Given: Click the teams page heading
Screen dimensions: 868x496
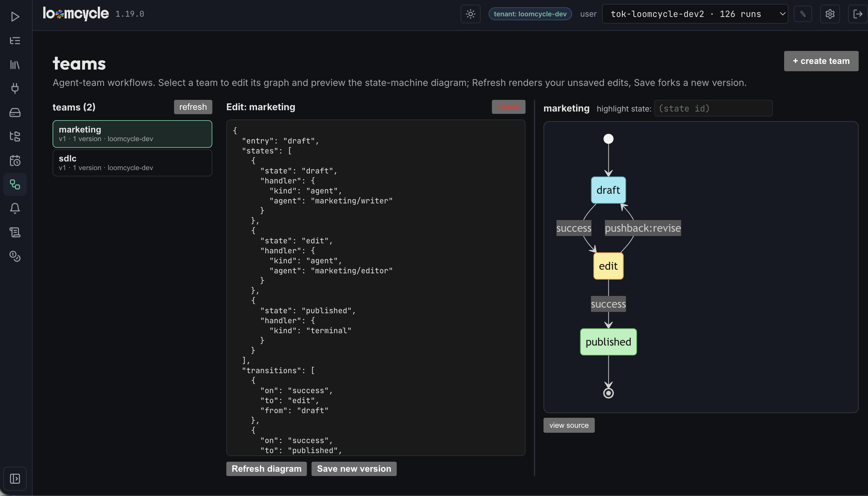Looking at the screenshot, I should tap(79, 64).
